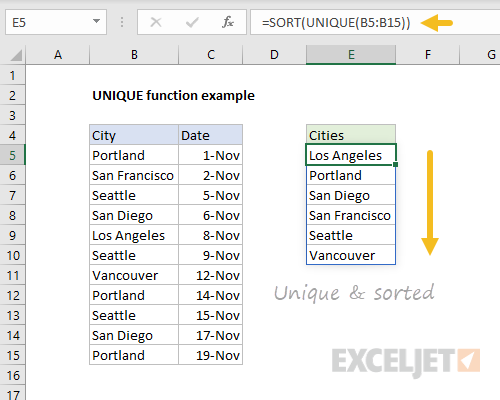This screenshot has height=400, width=500.
Task: Select the Seattle cell in row 10
Action: (x=134, y=255)
